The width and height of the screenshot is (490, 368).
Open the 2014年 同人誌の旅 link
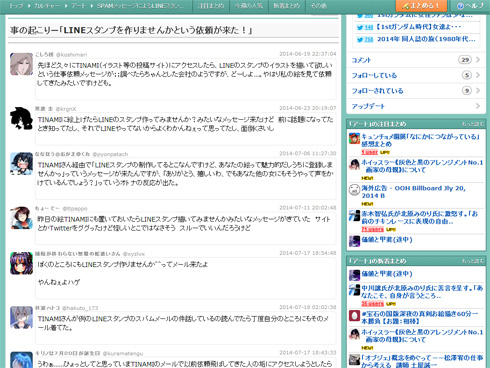(x=426, y=39)
